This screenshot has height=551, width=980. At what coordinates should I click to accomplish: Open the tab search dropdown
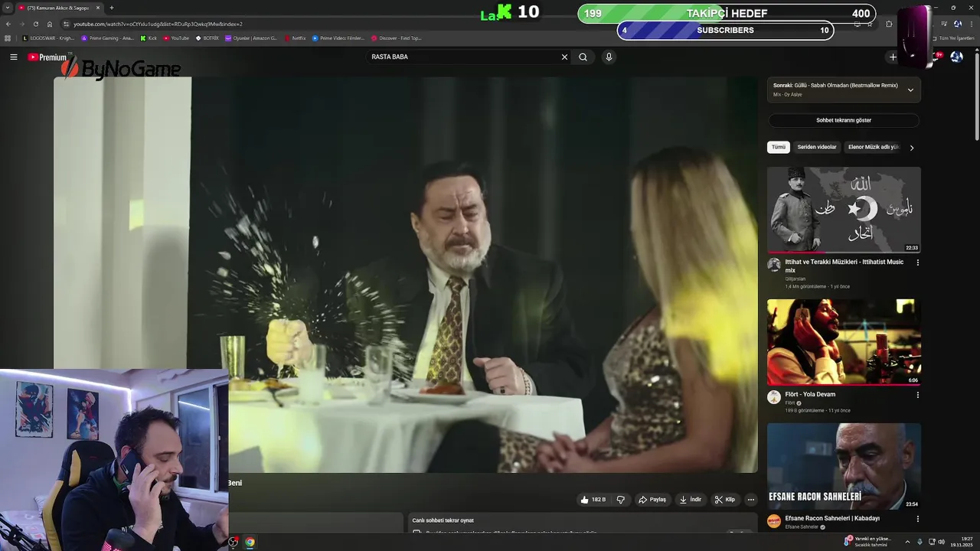[8, 8]
